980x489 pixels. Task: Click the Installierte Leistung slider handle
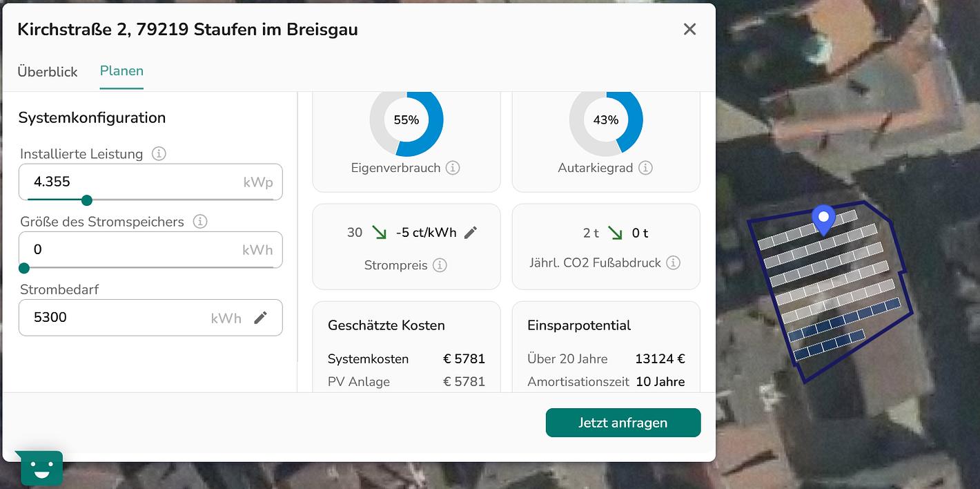pyautogui.click(x=87, y=200)
